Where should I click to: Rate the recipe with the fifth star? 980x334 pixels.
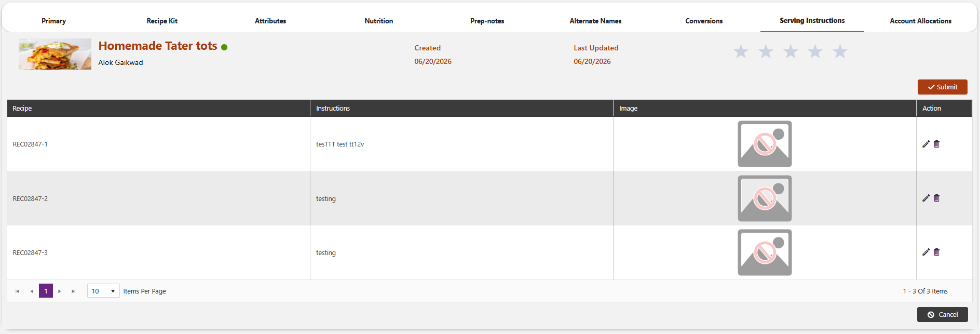pos(840,51)
